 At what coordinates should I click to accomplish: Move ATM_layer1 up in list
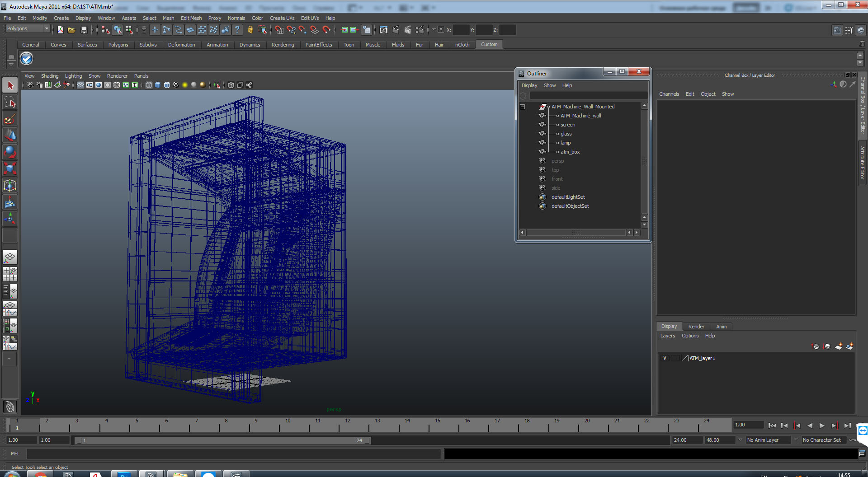click(x=816, y=346)
